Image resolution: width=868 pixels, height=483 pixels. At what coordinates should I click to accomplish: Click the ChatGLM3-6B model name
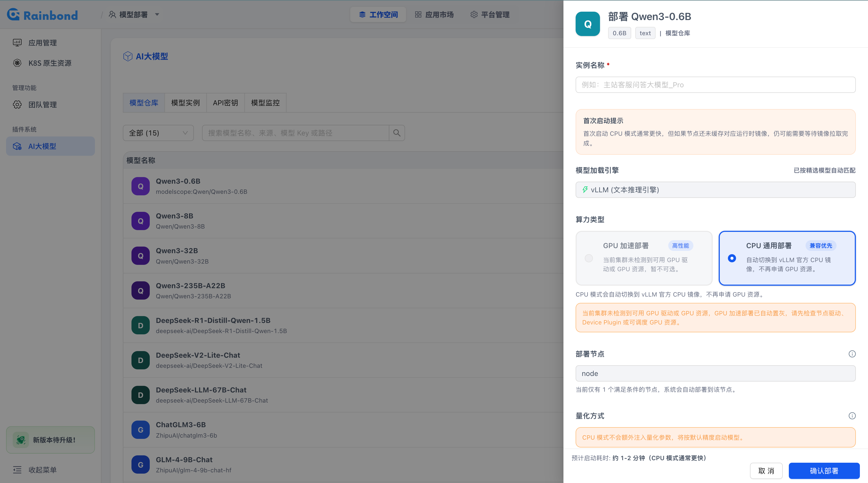(x=181, y=425)
